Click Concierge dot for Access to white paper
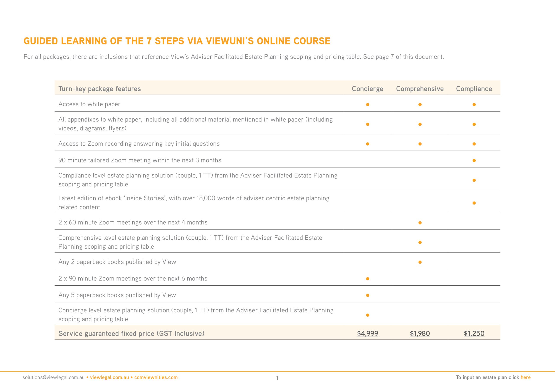 coord(367,105)
